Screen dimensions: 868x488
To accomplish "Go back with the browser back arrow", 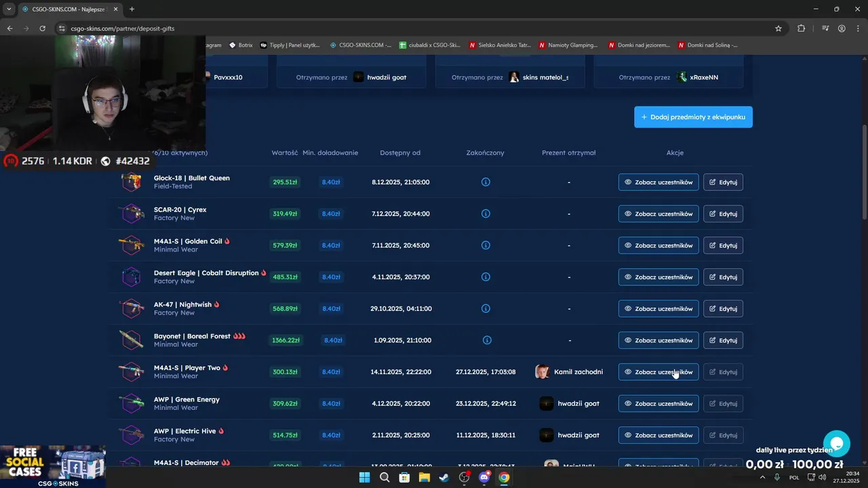I will [9, 28].
